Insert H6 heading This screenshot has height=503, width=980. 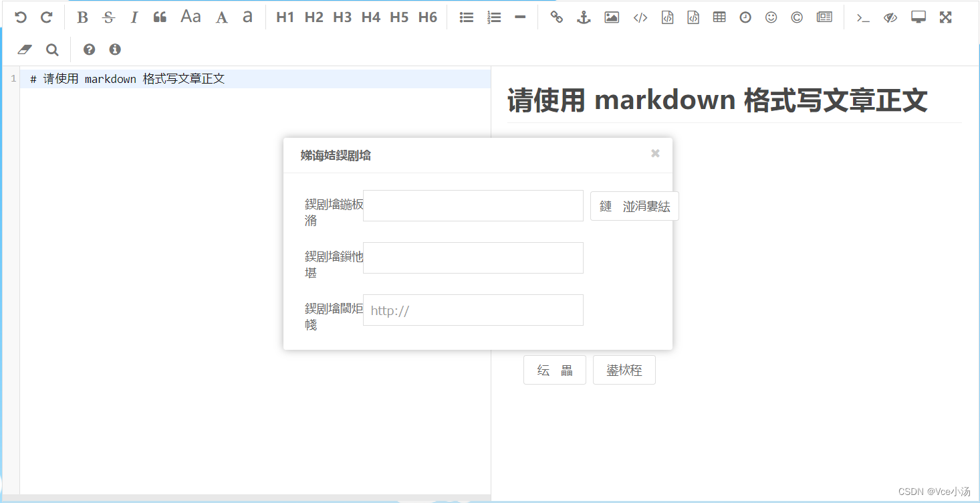(428, 17)
